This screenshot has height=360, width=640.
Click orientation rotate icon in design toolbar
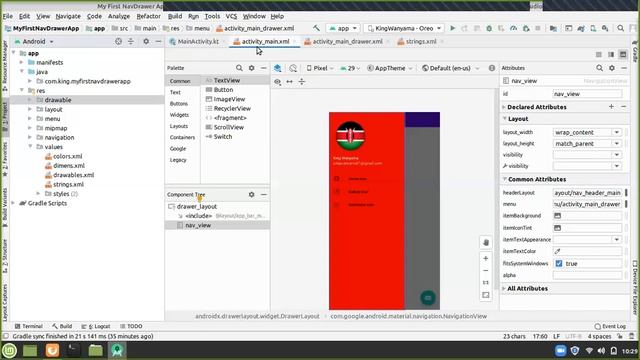pos(293,68)
